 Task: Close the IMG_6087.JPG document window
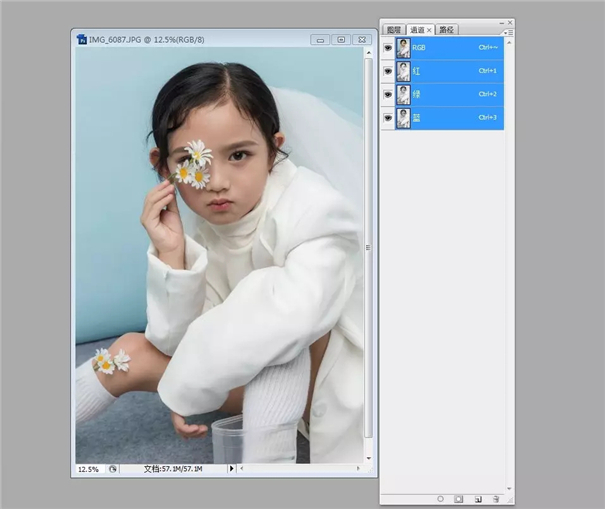[x=362, y=40]
